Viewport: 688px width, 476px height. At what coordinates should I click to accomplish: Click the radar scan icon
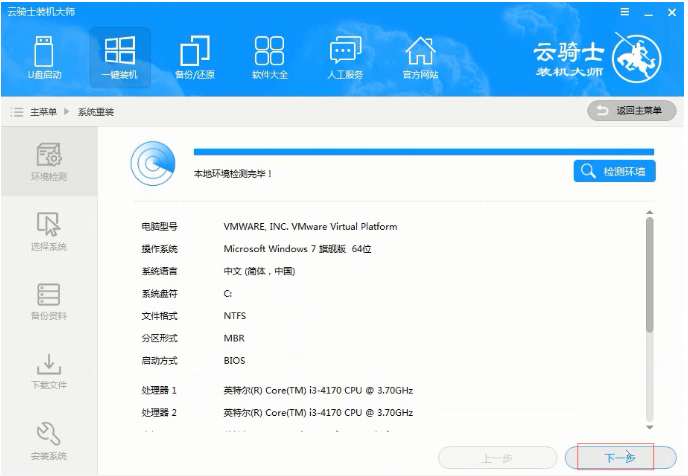[x=153, y=163]
